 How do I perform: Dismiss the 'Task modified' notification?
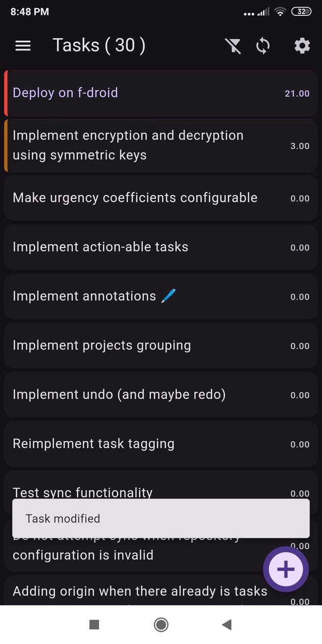pos(160,518)
